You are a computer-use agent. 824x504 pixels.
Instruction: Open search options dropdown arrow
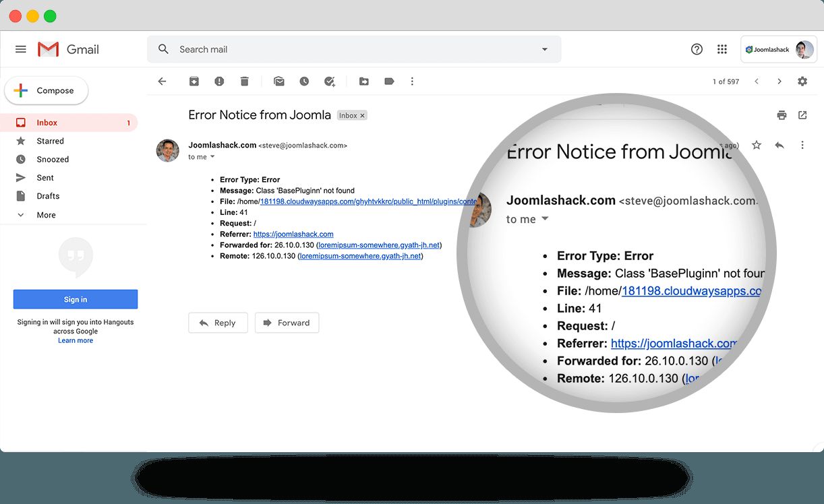[545, 49]
